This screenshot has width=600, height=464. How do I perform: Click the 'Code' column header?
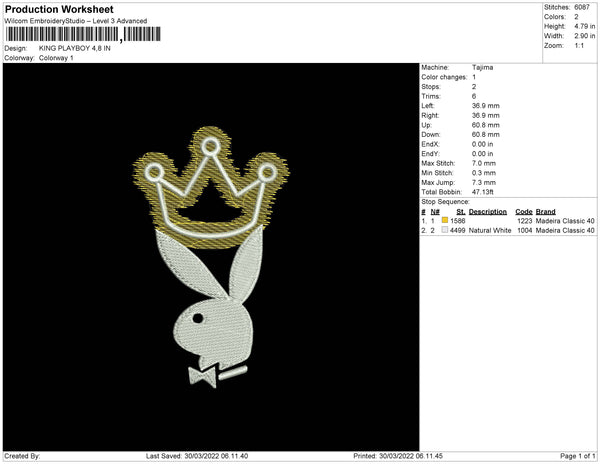(524, 212)
